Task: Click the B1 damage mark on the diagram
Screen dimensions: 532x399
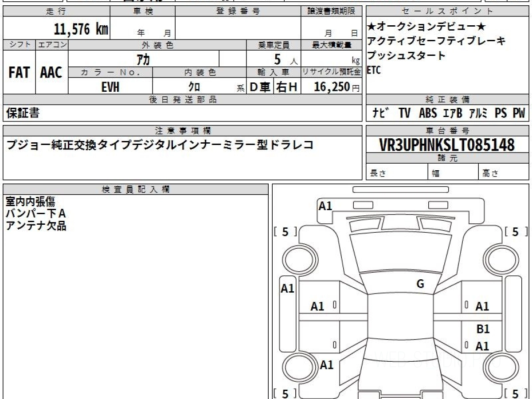Action: point(483,329)
